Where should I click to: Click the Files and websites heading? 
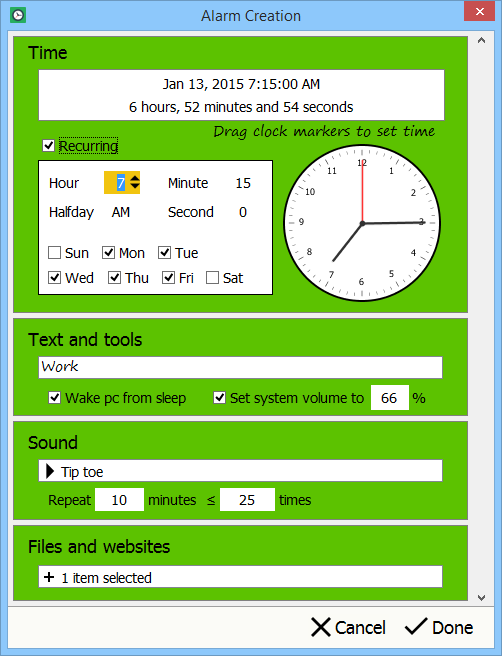(99, 546)
